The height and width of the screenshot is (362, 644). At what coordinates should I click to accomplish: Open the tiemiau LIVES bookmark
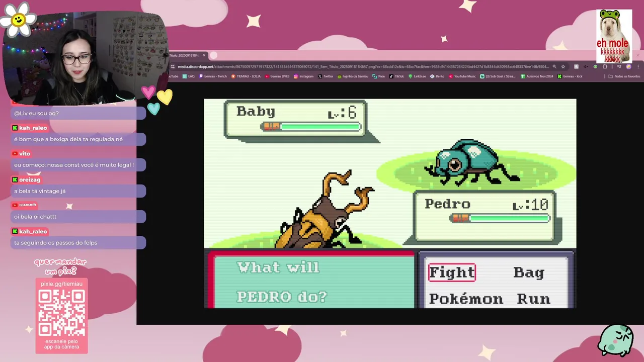click(x=277, y=76)
